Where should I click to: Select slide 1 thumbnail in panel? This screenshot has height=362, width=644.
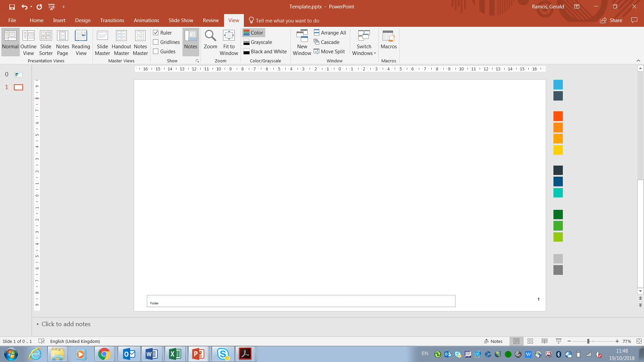pos(18,87)
